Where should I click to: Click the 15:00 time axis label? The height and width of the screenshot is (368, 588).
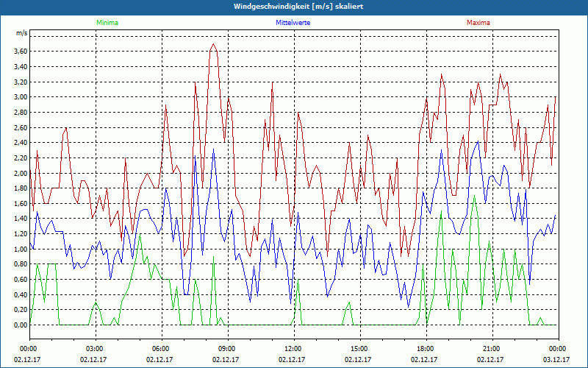click(359, 349)
